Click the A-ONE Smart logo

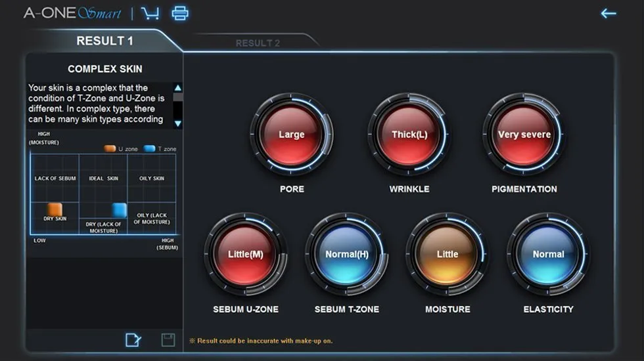[72, 13]
